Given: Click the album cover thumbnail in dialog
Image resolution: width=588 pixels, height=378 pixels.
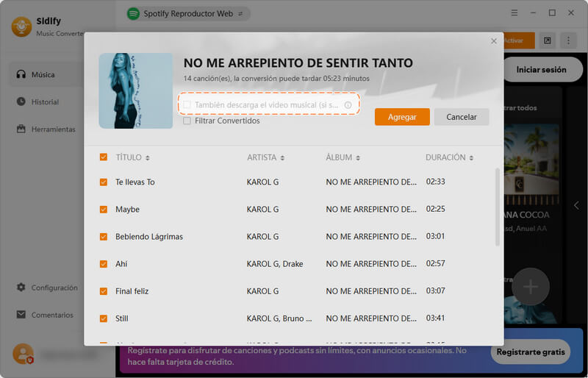Looking at the screenshot, I should [136, 91].
